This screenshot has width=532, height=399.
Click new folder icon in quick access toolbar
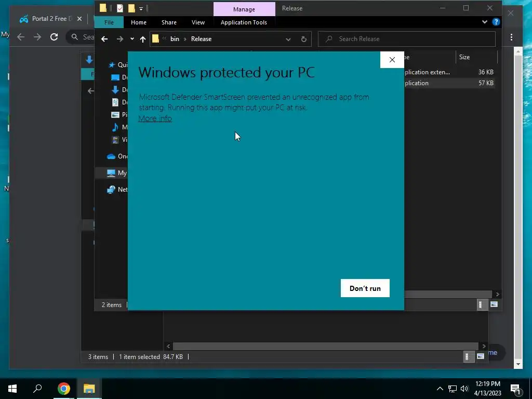click(x=131, y=8)
